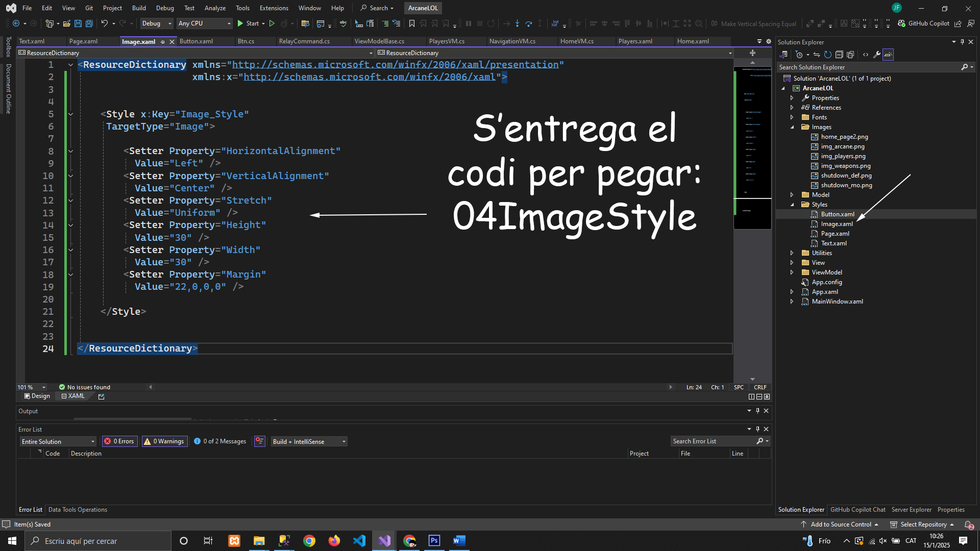Click the Undo arrow icon

pos(104,23)
